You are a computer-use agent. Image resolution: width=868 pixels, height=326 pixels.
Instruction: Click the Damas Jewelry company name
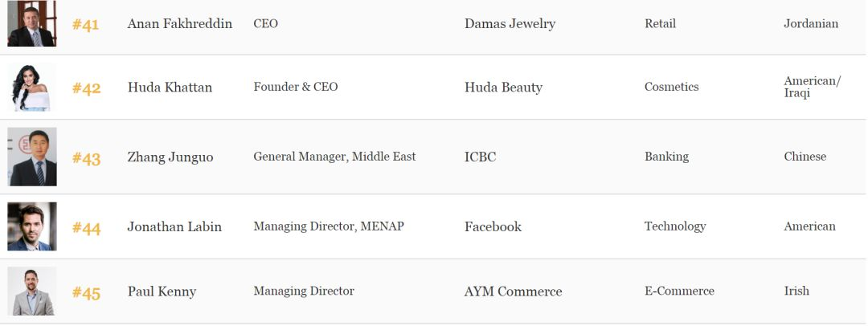pyautogui.click(x=510, y=24)
